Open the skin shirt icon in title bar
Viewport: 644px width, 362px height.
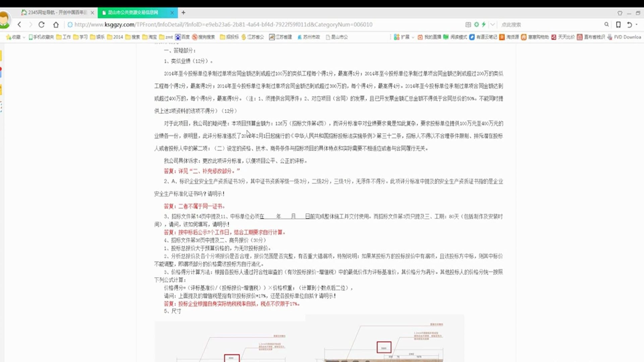620,13
